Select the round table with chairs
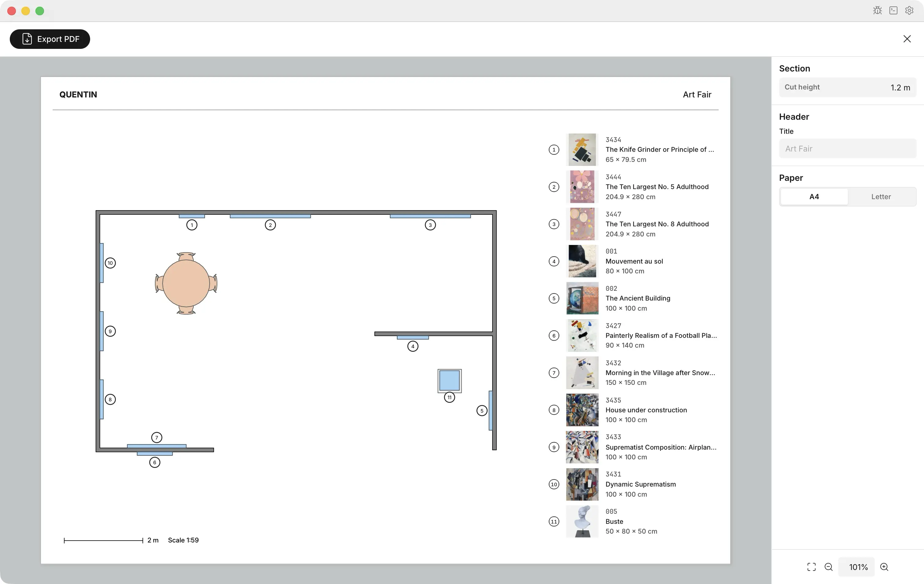This screenshot has height=584, width=924. 186,283
